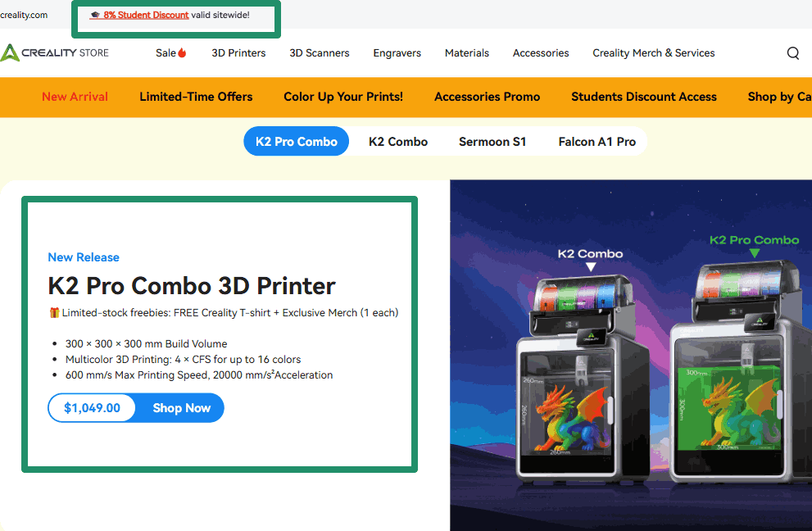
Task: Open Color Up Your Prints! promo
Action: click(x=343, y=97)
